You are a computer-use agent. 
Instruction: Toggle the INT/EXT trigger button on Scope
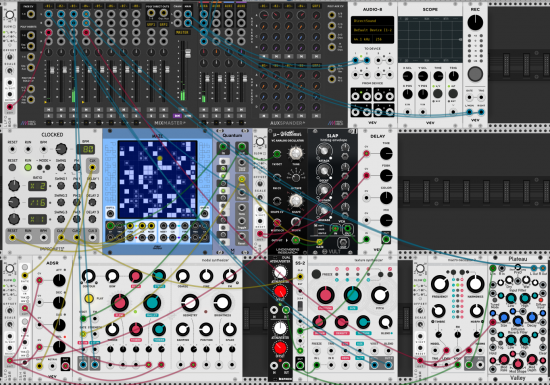(x=453, y=94)
